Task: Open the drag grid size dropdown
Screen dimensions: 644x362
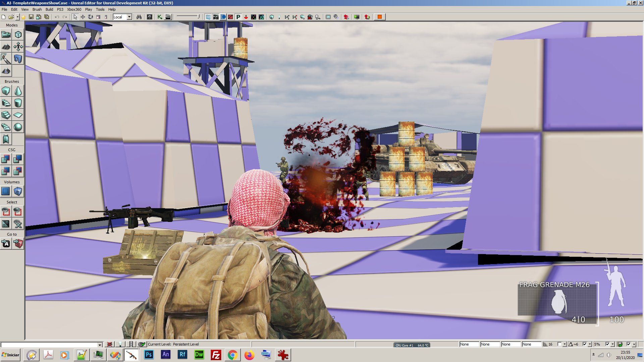Action: click(x=565, y=344)
